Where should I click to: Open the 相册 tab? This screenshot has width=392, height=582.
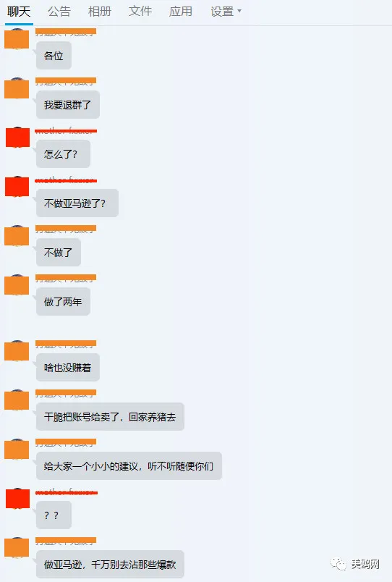[99, 12]
